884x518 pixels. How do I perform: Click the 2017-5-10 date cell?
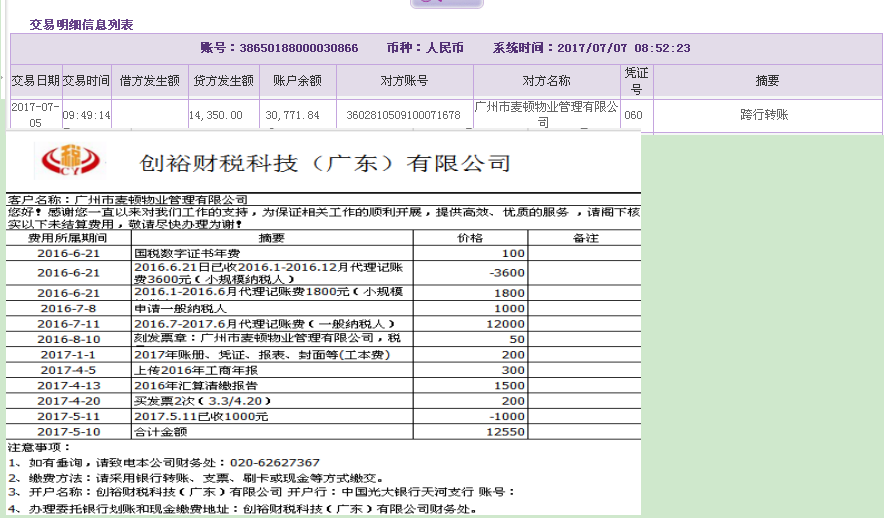[68, 432]
